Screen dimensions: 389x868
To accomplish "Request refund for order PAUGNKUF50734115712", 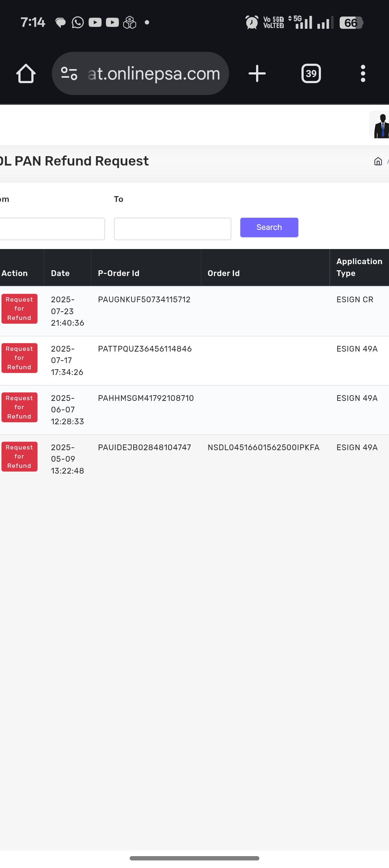I will (19, 309).
